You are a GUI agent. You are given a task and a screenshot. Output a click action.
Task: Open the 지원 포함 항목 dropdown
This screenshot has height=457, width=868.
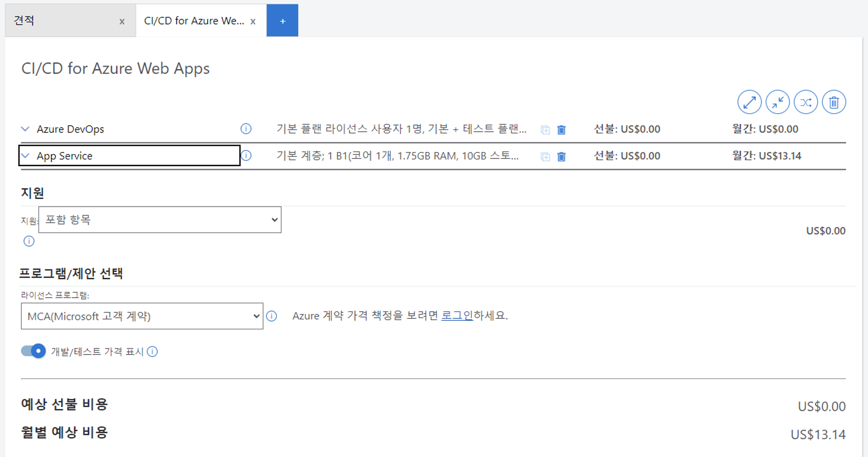point(160,220)
